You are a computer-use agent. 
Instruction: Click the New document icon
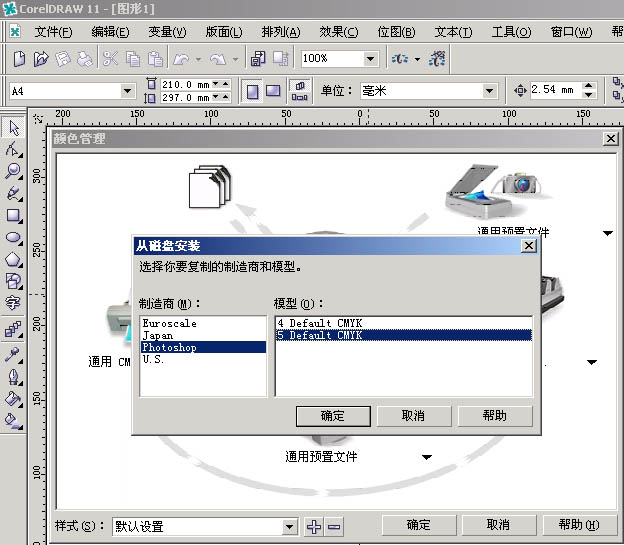tap(19, 59)
